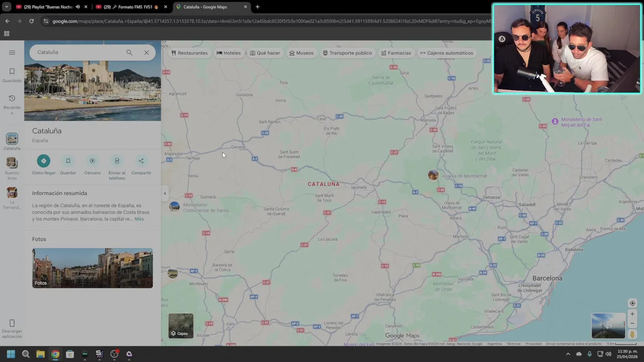Image resolution: width=644 pixels, height=362 pixels.
Task: Click the my-location target button
Action: 632,303
